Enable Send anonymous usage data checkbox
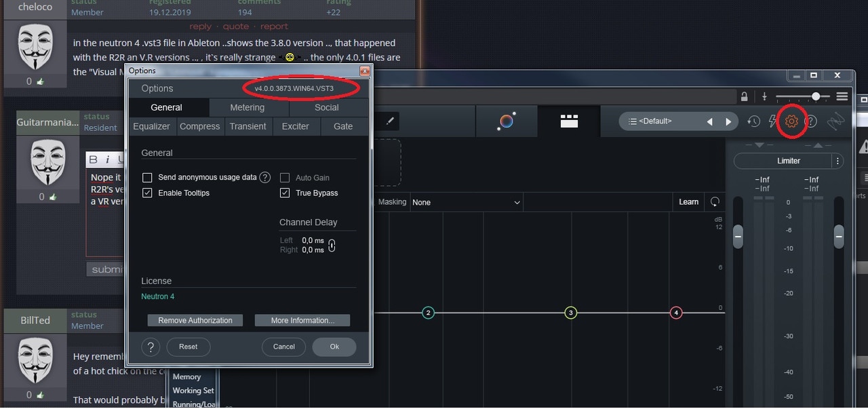 (147, 178)
